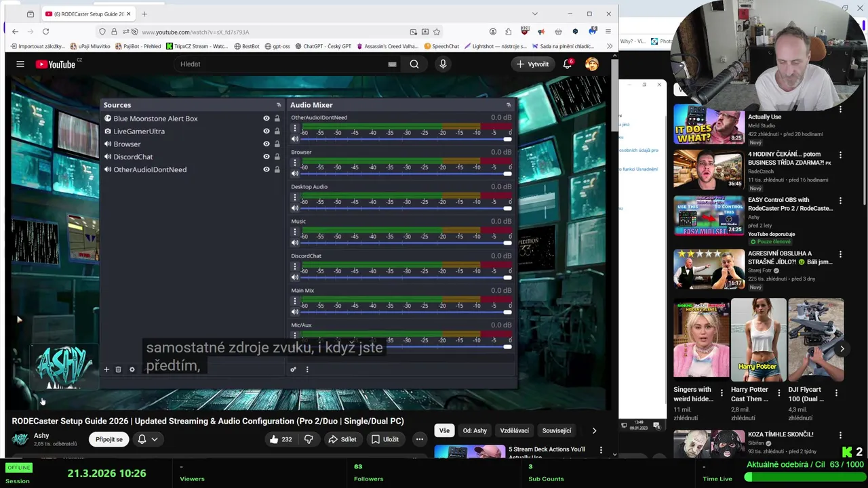This screenshot has height=488, width=868.
Task: Open the Vytvořit create menu
Action: click(x=533, y=64)
